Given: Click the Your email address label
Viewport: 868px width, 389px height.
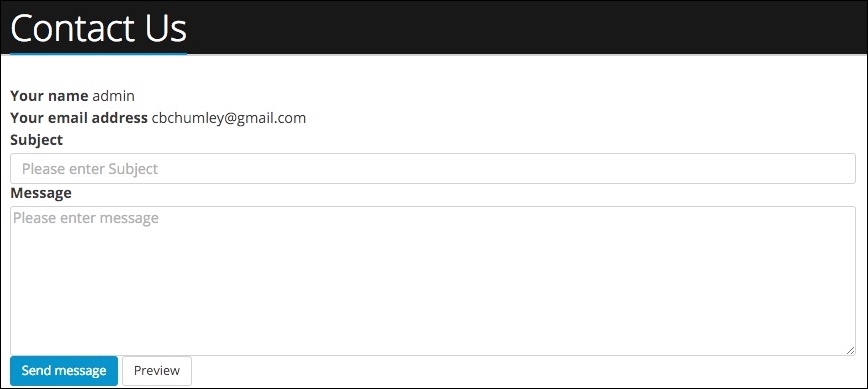Looking at the screenshot, I should (x=79, y=118).
